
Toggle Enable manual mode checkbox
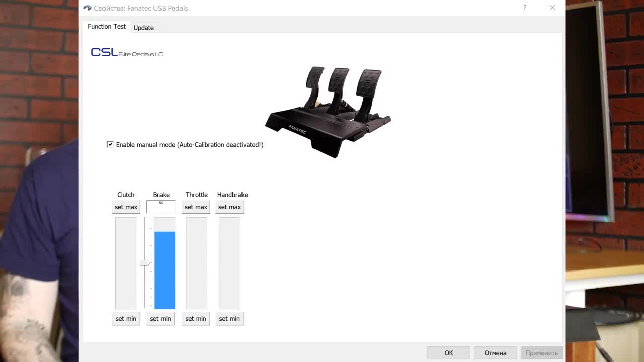110,144
